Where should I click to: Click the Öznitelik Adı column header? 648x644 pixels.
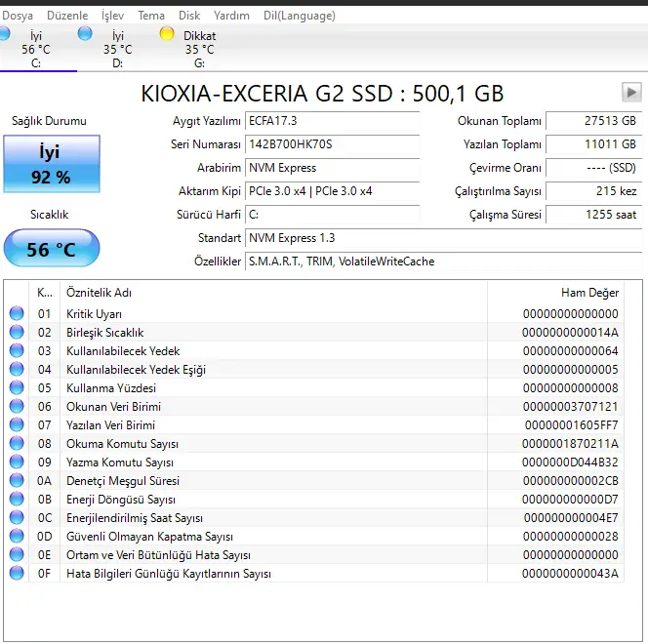pos(273,293)
